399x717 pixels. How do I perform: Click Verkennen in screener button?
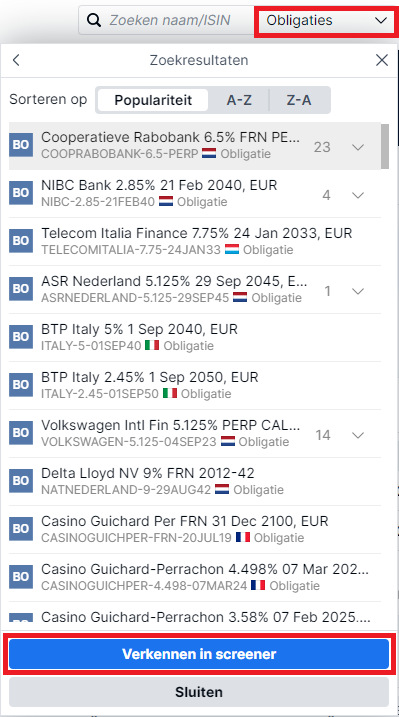pyautogui.click(x=199, y=654)
